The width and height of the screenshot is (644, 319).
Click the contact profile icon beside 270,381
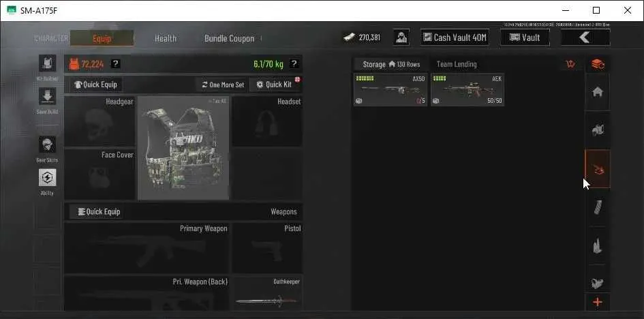point(401,37)
